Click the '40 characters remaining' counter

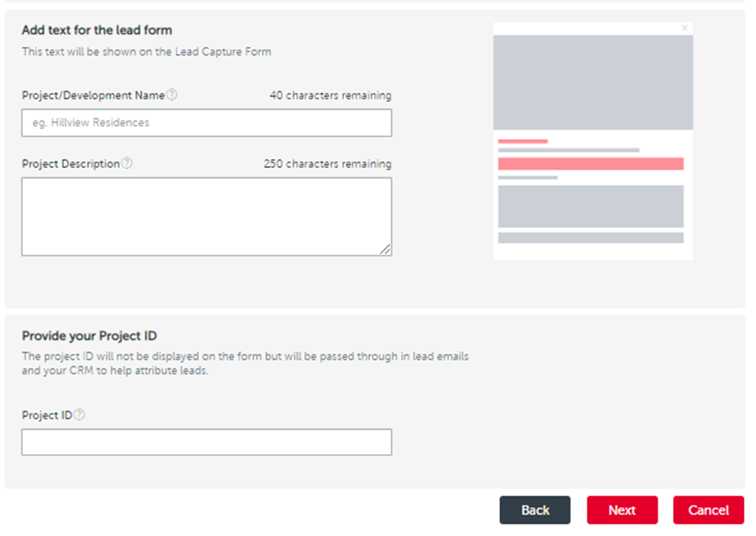(330, 95)
